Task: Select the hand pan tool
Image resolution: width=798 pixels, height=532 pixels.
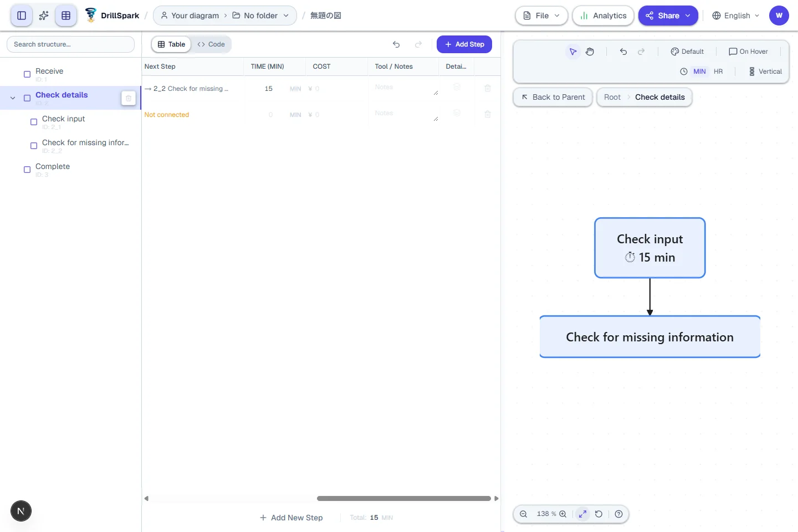Action: pos(590,52)
